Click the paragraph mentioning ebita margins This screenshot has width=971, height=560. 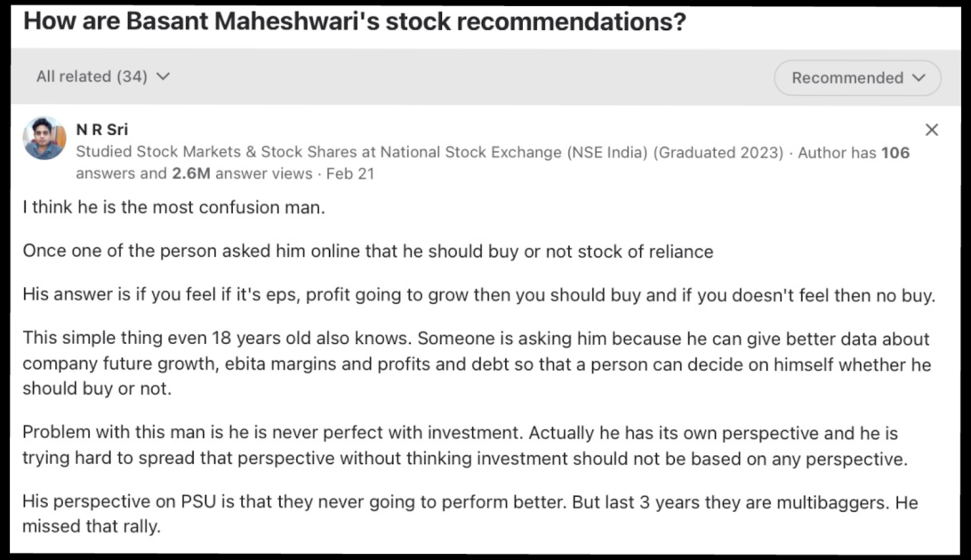[x=475, y=364]
